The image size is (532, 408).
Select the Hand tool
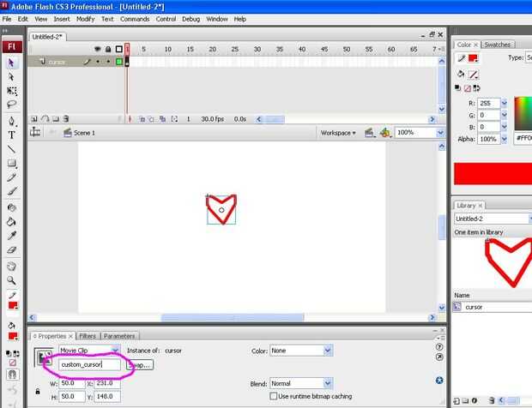(x=11, y=267)
